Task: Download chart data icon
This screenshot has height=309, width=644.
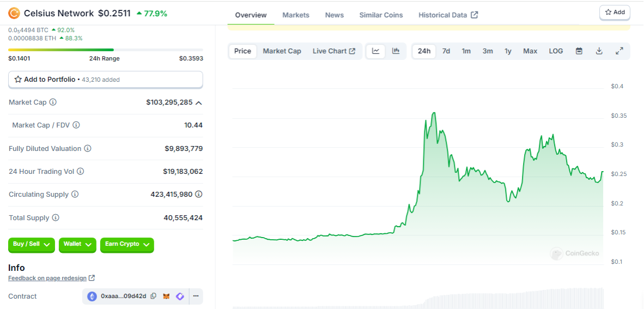Action: click(x=599, y=51)
